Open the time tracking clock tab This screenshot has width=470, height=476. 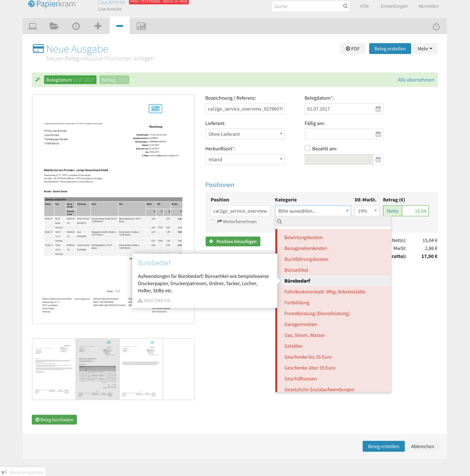pyautogui.click(x=76, y=26)
